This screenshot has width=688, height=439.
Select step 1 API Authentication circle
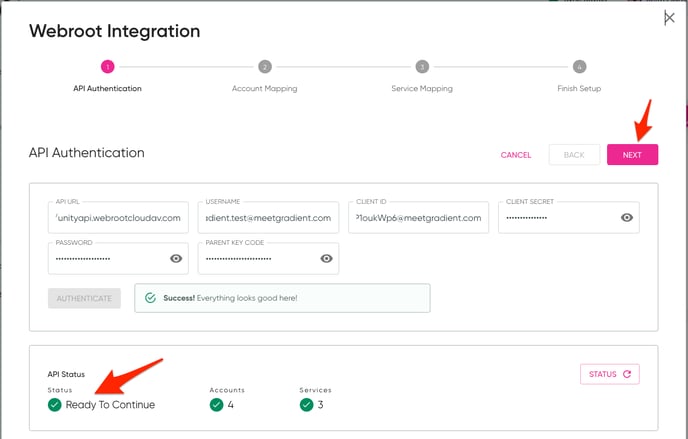[108, 67]
